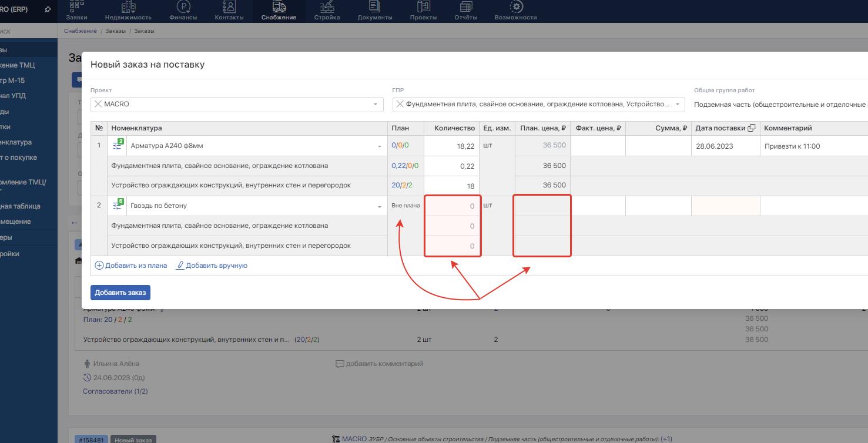Open the Арматура А240 ф8мм nomenclature dropdown
Screen dimensions: 868x443
tap(379, 146)
